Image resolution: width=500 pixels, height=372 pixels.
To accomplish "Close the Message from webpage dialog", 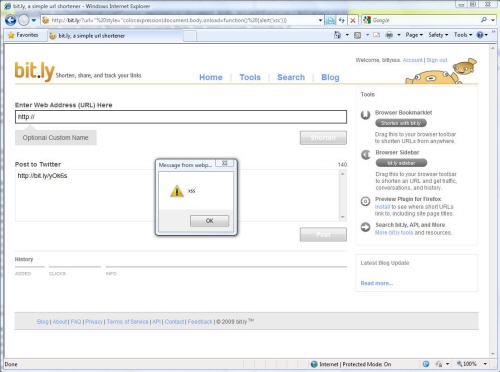I will [224, 163].
